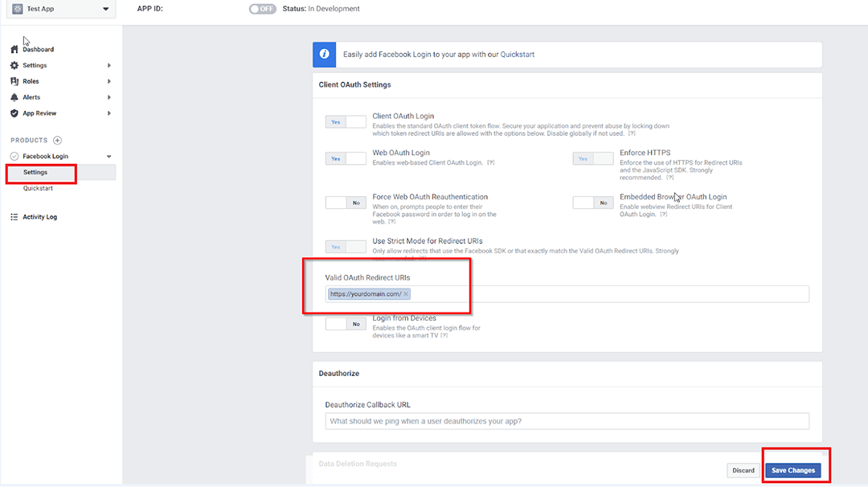Screen dimensions: 868x487
Task: Click the Facebook Login checkmark circle icon
Action: (14, 156)
